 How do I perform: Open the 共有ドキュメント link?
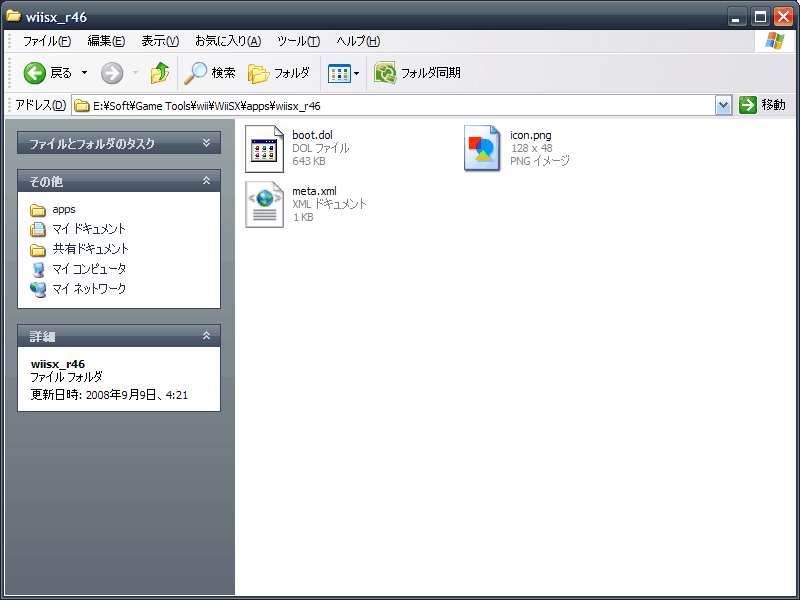pos(90,249)
